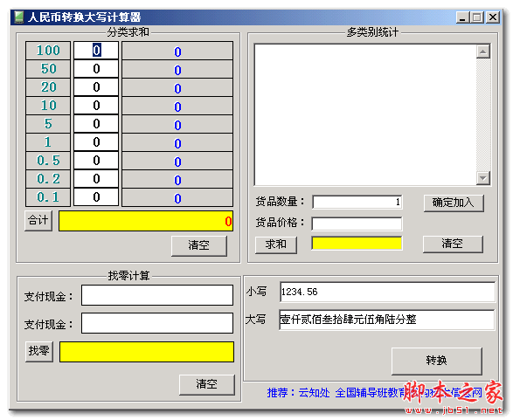
Task: Click the 0.5 denomination label
Action: point(48,160)
